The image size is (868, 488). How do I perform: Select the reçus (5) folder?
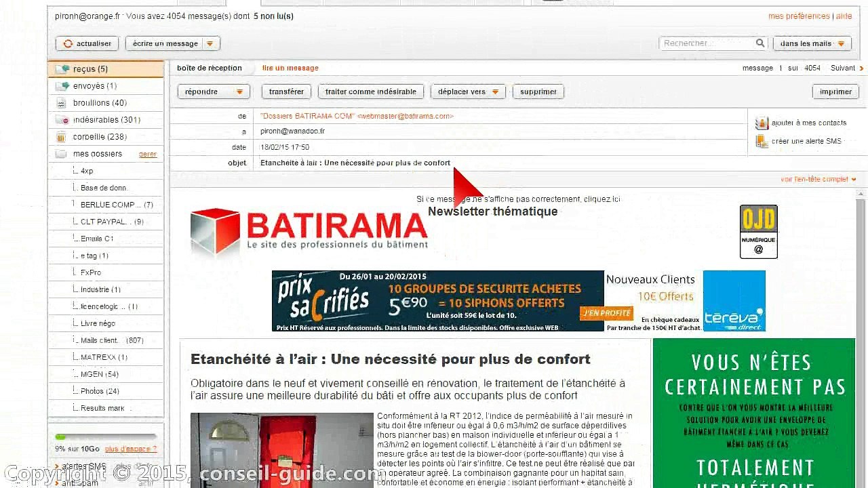(x=106, y=69)
